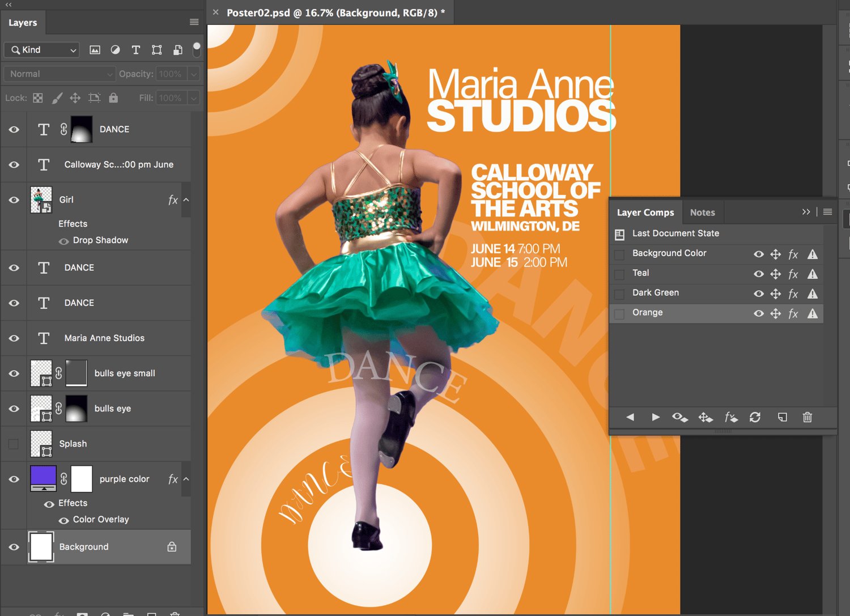Switch to the Notes tab
The image size is (850, 616).
point(703,212)
